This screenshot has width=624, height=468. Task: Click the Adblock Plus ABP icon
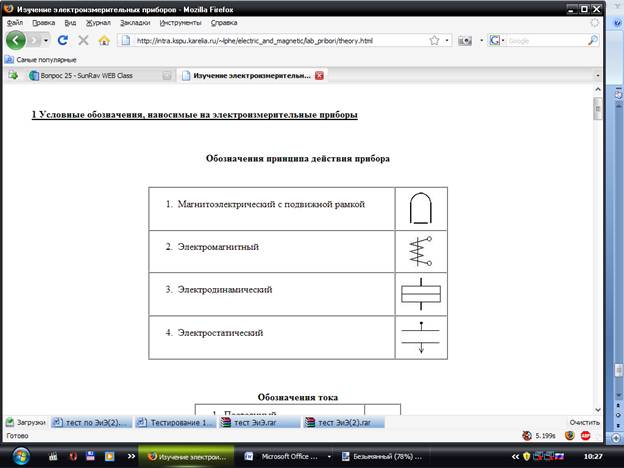coord(585,436)
